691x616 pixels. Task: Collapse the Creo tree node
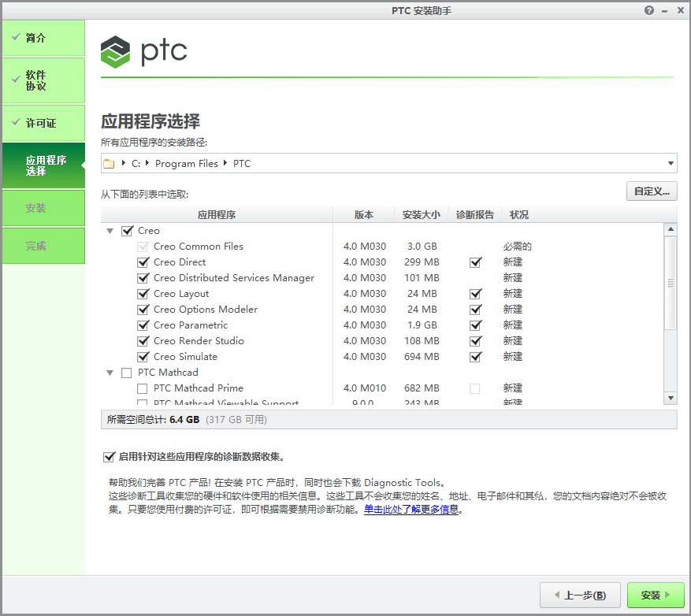click(x=110, y=230)
